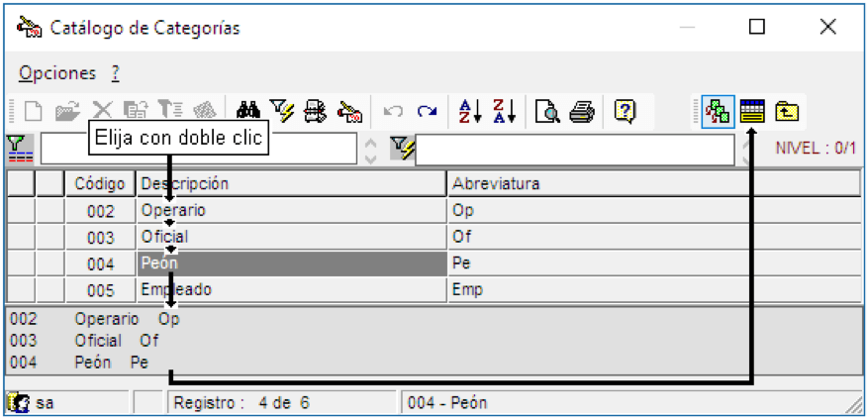Open the ? help menu

pos(115,73)
